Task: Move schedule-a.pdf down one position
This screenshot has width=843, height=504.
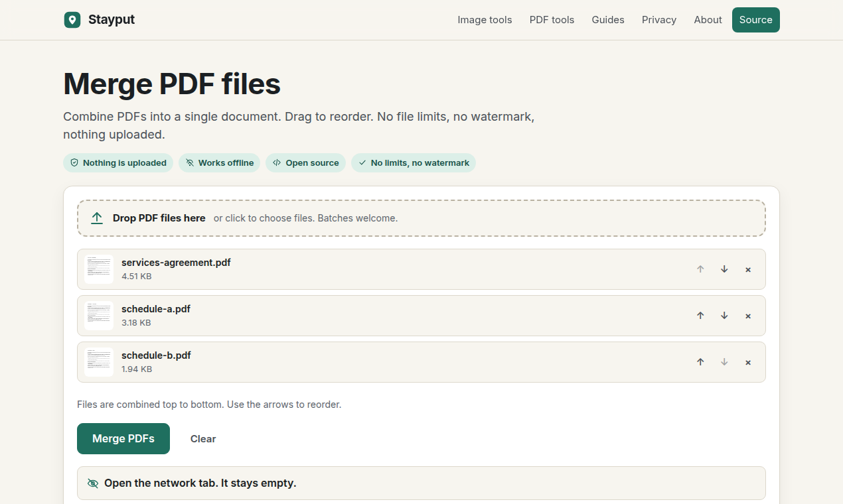Action: (x=724, y=316)
